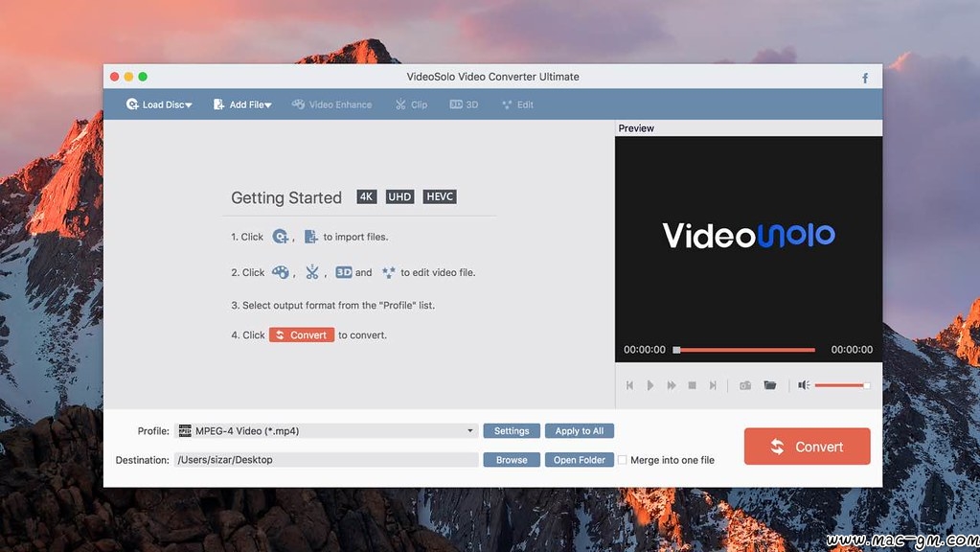The height and width of the screenshot is (552, 980).
Task: Open the Load Disc dropdown menu
Action: [x=159, y=104]
